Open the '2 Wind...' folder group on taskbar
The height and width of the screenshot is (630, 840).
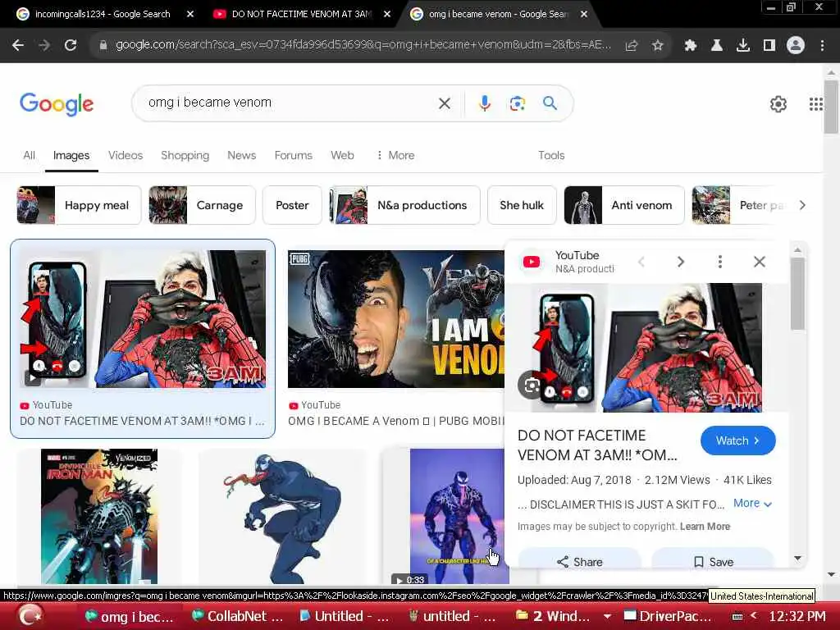pyautogui.click(x=552, y=617)
